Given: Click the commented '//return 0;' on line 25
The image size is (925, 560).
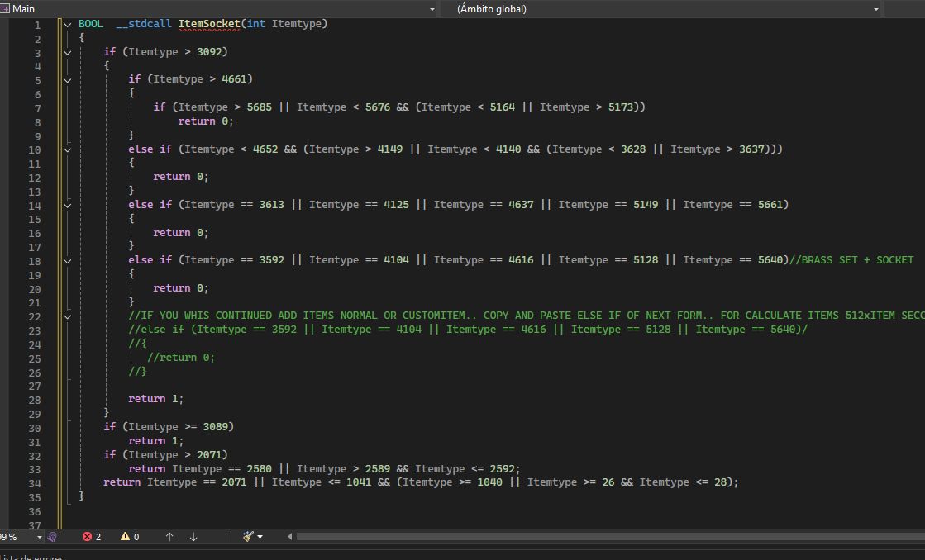Looking at the screenshot, I should pos(181,357).
